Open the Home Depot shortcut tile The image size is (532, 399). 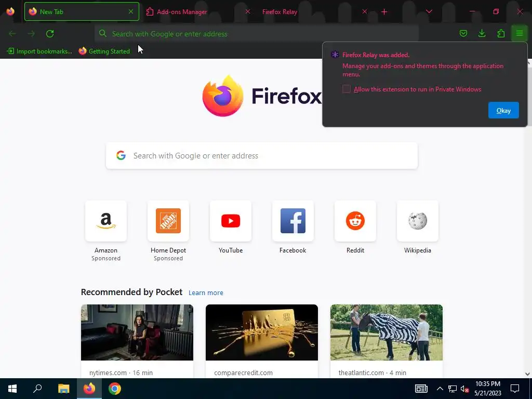click(x=168, y=221)
